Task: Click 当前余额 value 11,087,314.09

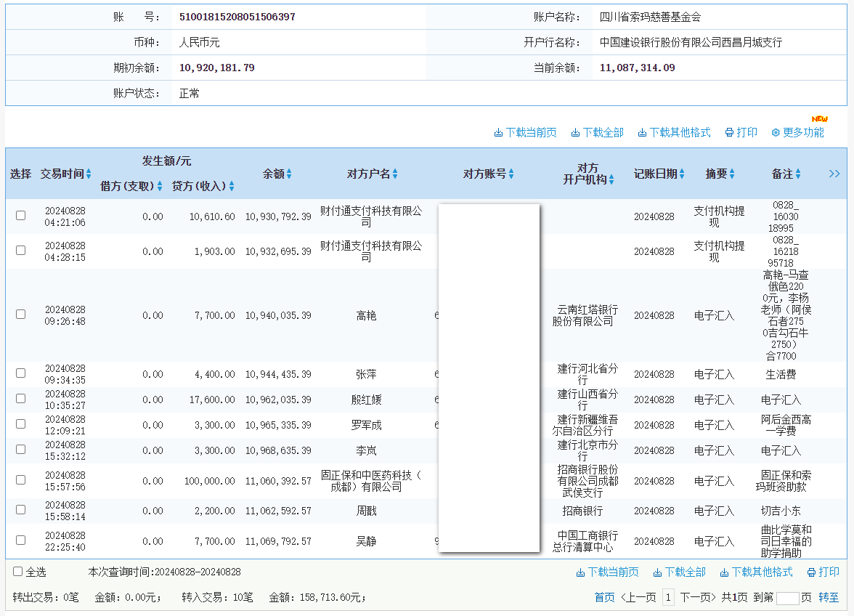Action: pyautogui.click(x=638, y=68)
